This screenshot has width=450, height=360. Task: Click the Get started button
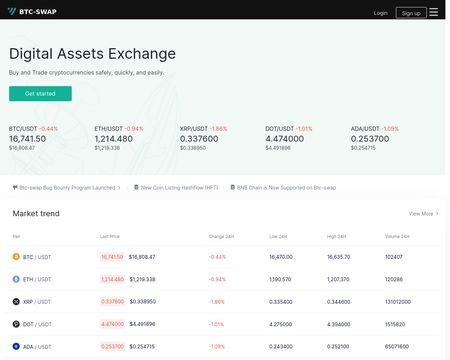coord(40,94)
